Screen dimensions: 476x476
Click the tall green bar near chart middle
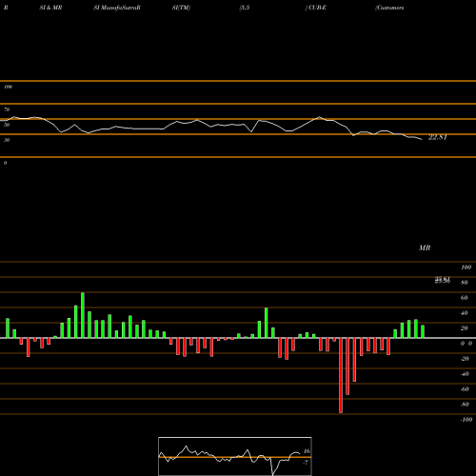(x=267, y=323)
